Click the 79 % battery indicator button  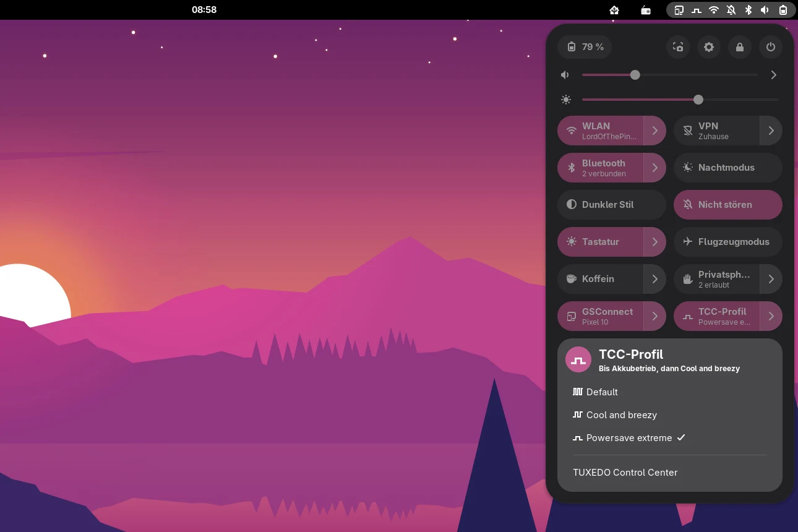click(585, 47)
